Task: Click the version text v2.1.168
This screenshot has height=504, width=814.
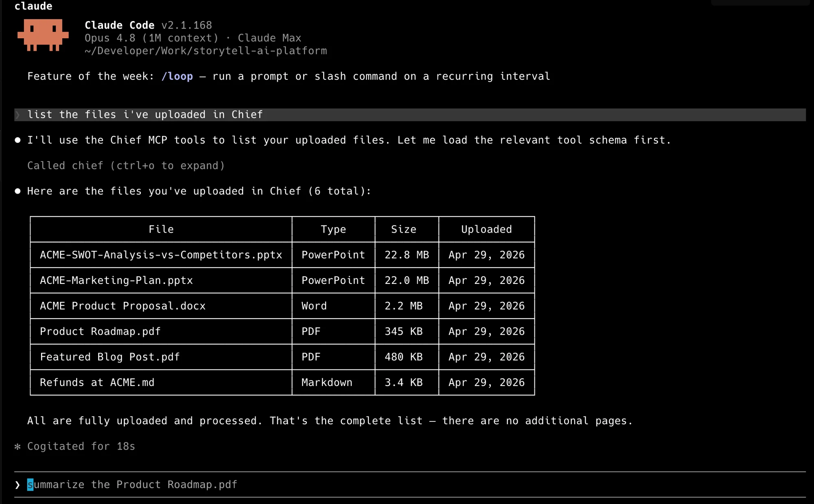Action: tap(187, 25)
